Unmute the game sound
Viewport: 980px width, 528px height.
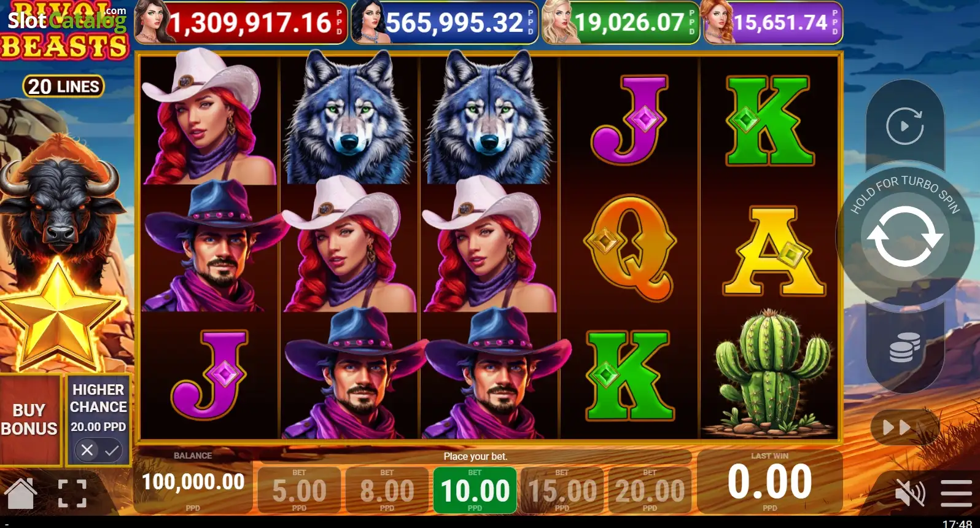pos(910,492)
